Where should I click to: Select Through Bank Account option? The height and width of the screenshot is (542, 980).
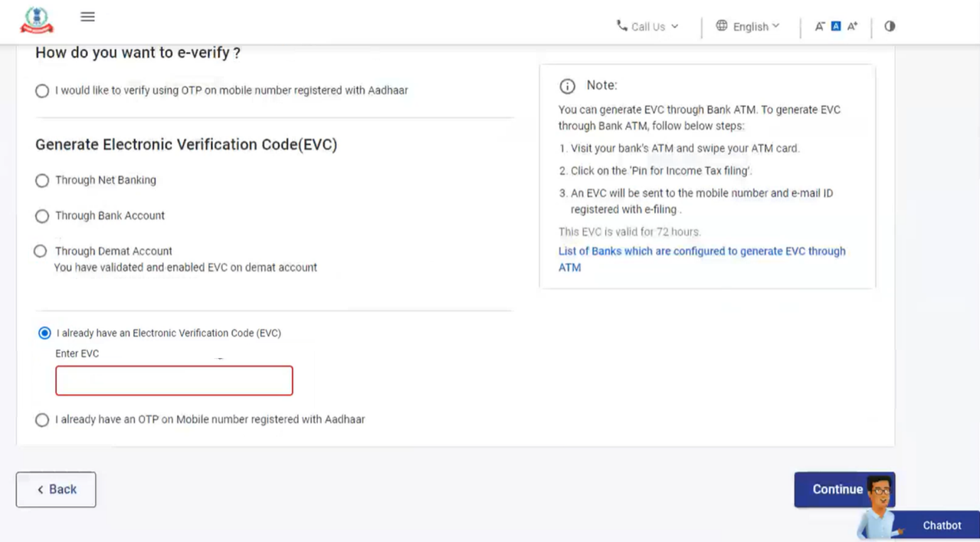coord(42,216)
